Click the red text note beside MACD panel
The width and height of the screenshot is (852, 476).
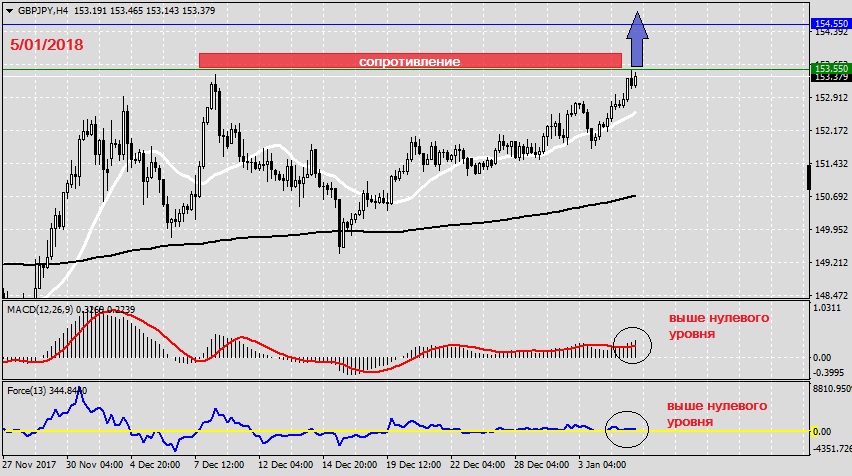click(718, 326)
